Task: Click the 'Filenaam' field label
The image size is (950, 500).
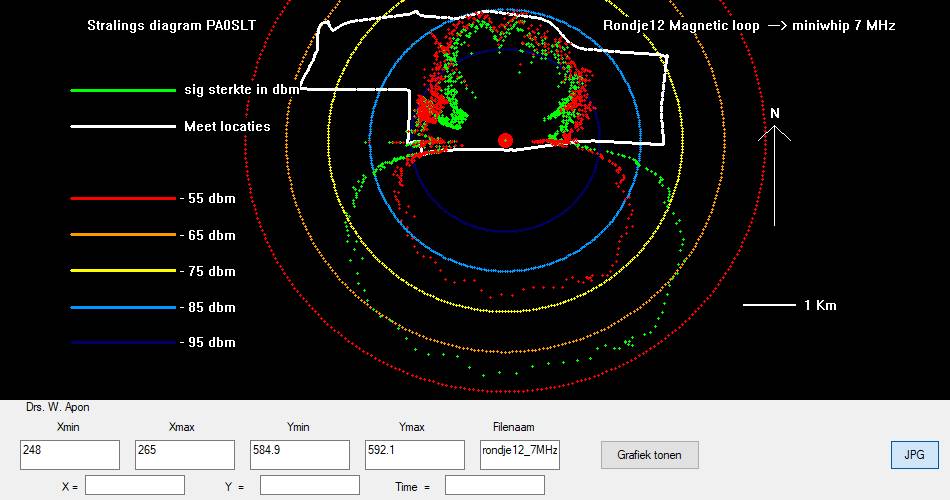Action: [x=514, y=427]
